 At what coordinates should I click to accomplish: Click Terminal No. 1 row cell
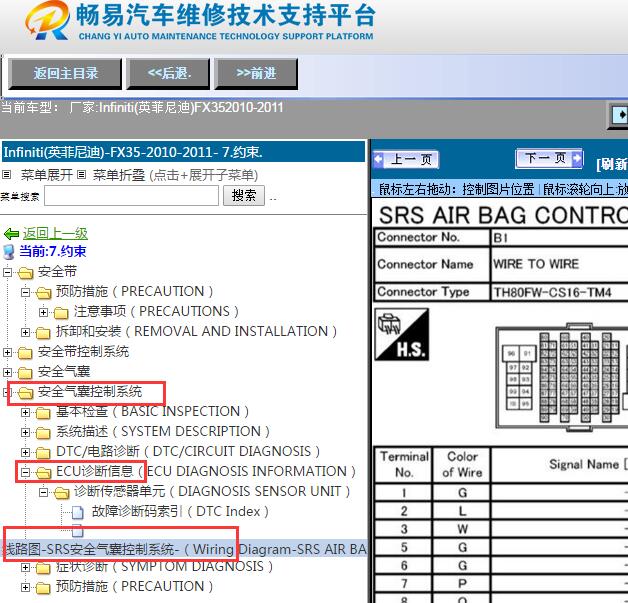click(404, 492)
